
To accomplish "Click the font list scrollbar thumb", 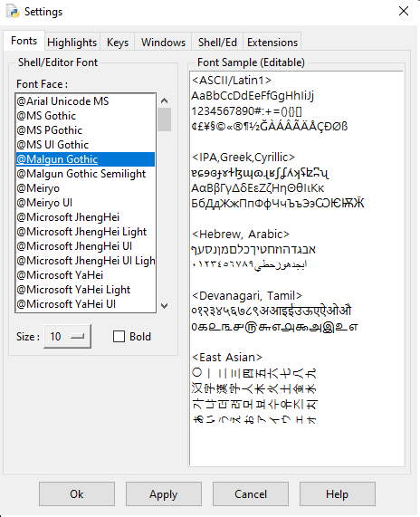I will [x=164, y=120].
